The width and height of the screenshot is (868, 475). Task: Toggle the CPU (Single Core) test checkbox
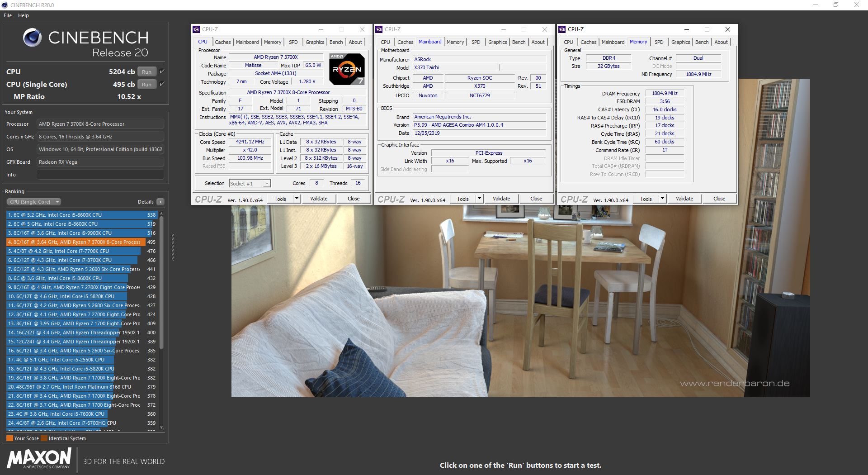[162, 84]
